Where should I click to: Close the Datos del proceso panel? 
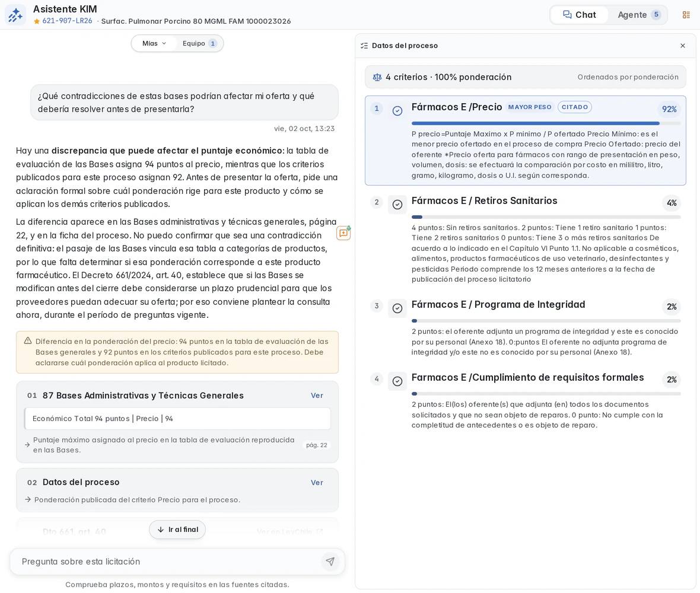683,46
